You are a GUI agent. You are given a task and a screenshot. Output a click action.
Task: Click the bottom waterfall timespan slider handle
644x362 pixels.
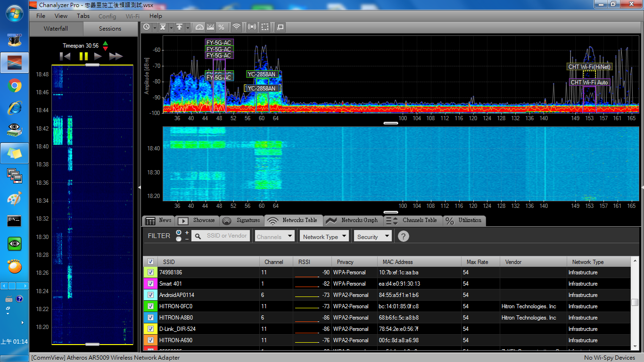tap(92, 345)
